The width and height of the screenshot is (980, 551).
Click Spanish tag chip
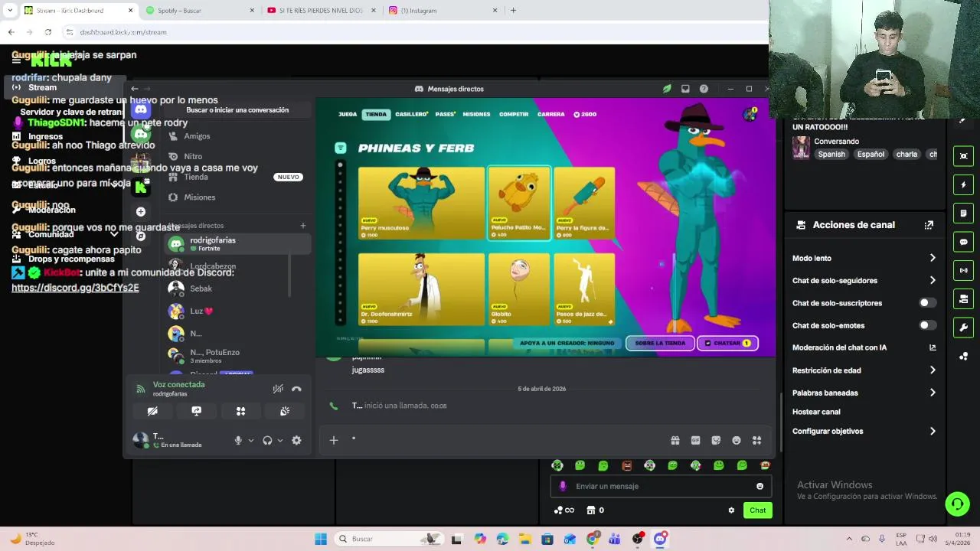(831, 154)
